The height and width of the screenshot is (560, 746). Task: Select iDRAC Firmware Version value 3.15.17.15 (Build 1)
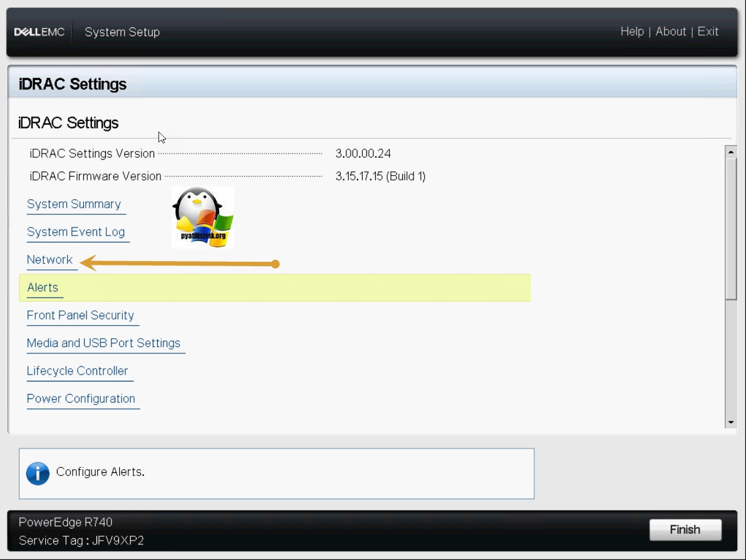pyautogui.click(x=381, y=177)
